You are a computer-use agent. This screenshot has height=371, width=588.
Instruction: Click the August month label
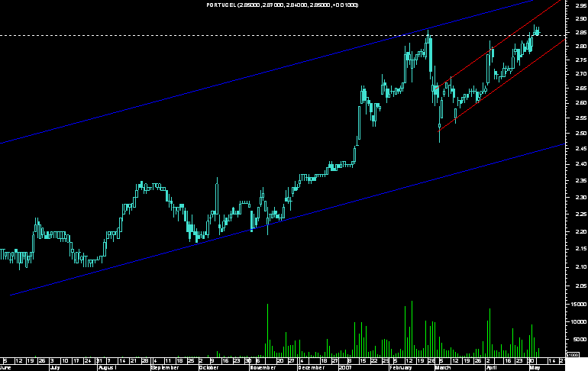click(x=107, y=368)
